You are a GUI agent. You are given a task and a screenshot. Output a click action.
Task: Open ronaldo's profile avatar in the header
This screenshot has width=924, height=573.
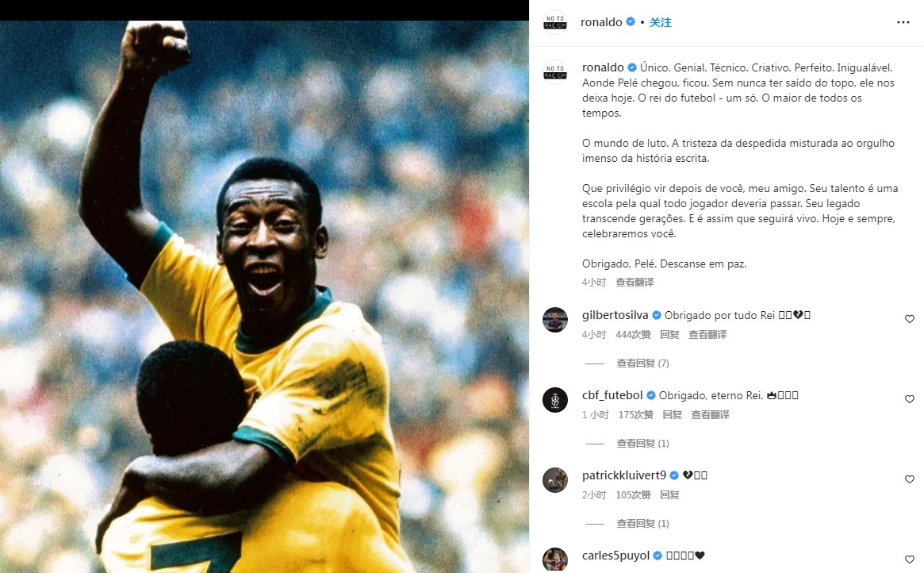554,22
